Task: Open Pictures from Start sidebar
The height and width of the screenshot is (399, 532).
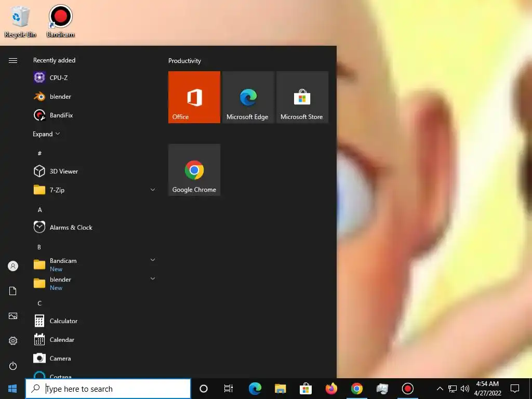Action: (13, 316)
